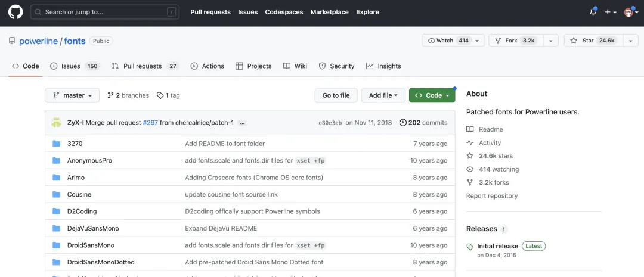
Task: Open the create new plus menu
Action: click(x=610, y=12)
